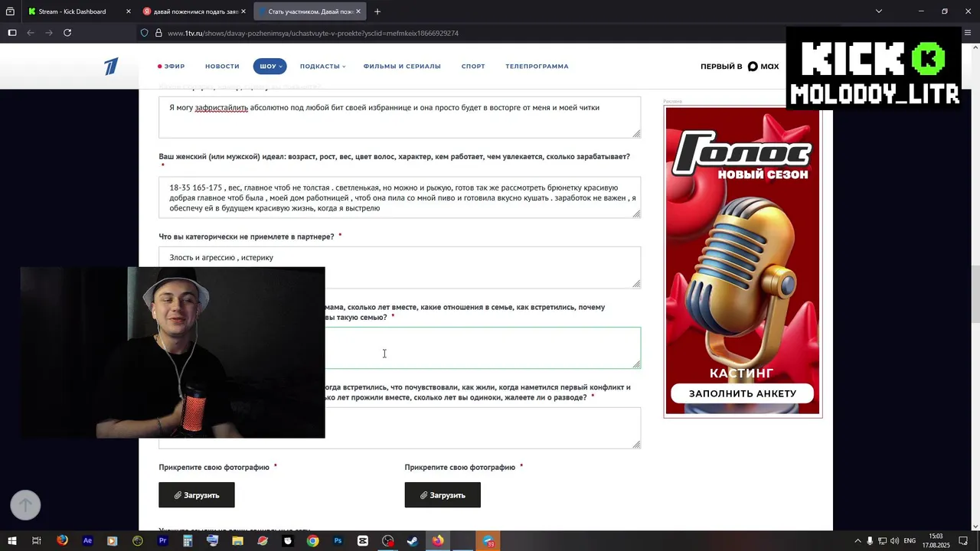Open Premiere Pro from the taskbar

(x=162, y=540)
